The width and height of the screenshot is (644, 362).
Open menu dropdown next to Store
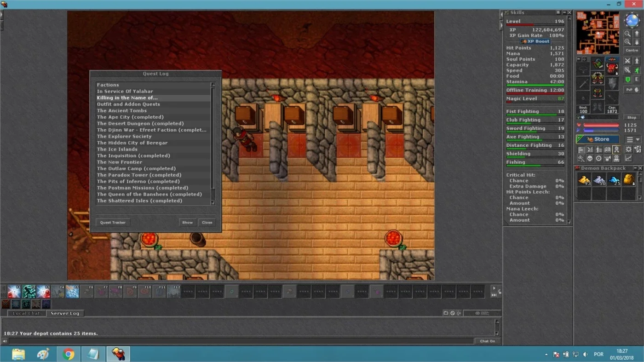click(x=632, y=139)
